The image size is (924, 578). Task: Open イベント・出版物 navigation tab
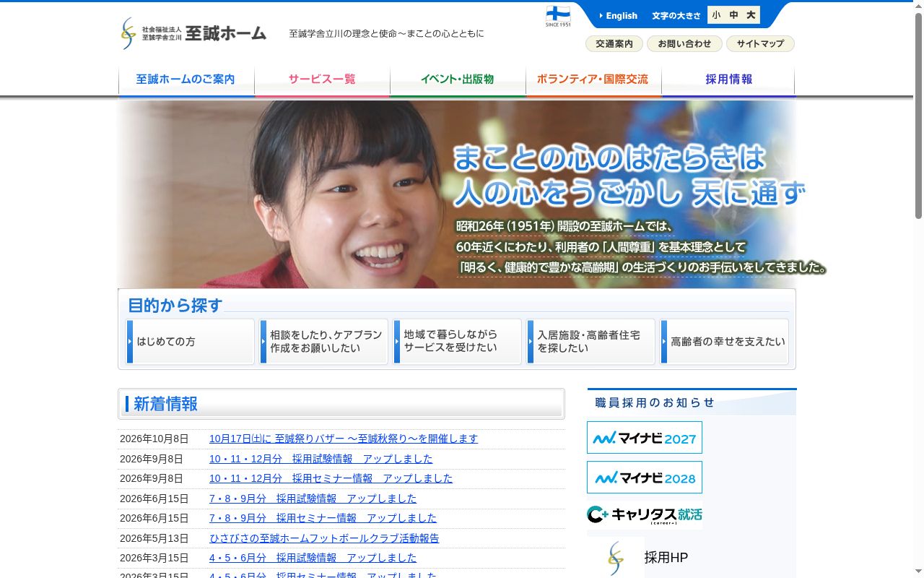(458, 80)
